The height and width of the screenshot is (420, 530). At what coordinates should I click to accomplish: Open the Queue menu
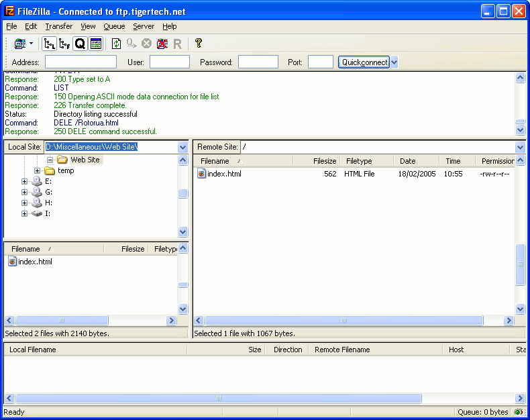tap(114, 26)
